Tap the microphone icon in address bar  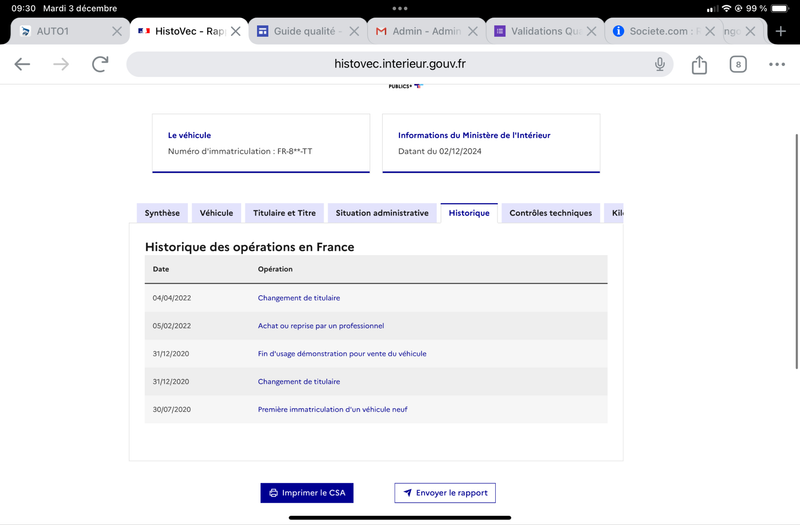[x=660, y=64]
